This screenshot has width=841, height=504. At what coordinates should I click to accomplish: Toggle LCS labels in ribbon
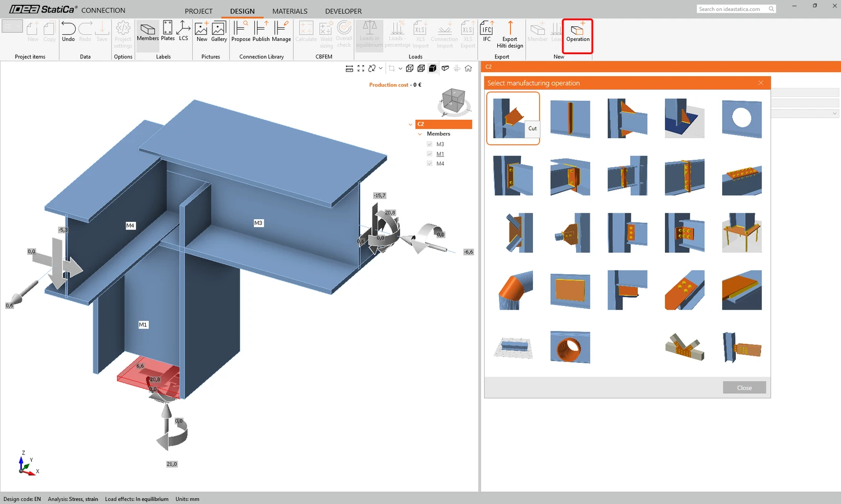click(183, 32)
